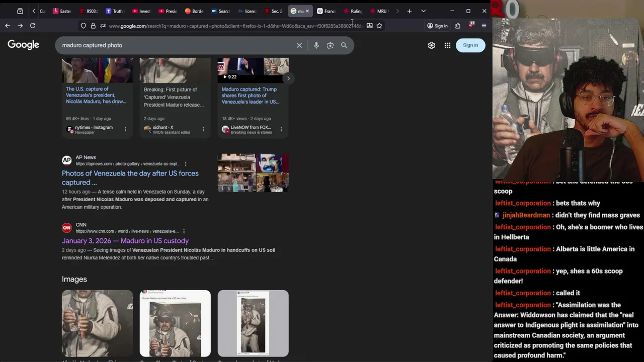Screen dimensions: 644x362
Task: Open the Google apps grid
Action: (x=447, y=45)
